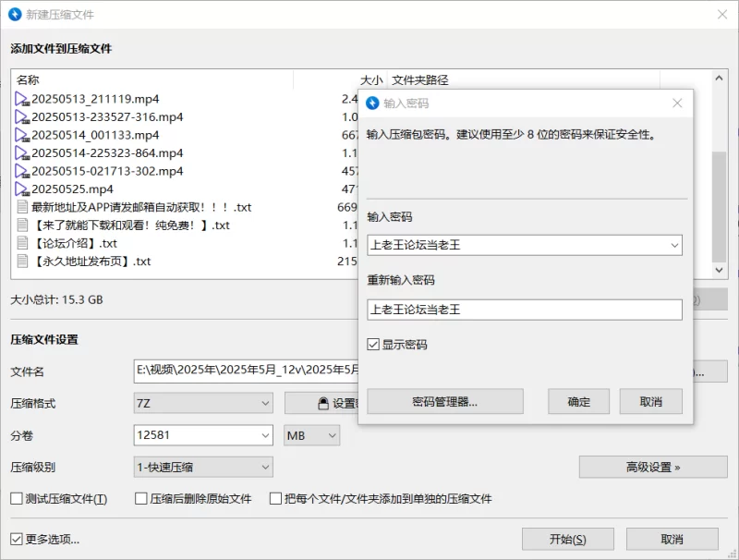Open the 压缩格式 7Z dropdown
739x560 pixels.
(x=203, y=404)
